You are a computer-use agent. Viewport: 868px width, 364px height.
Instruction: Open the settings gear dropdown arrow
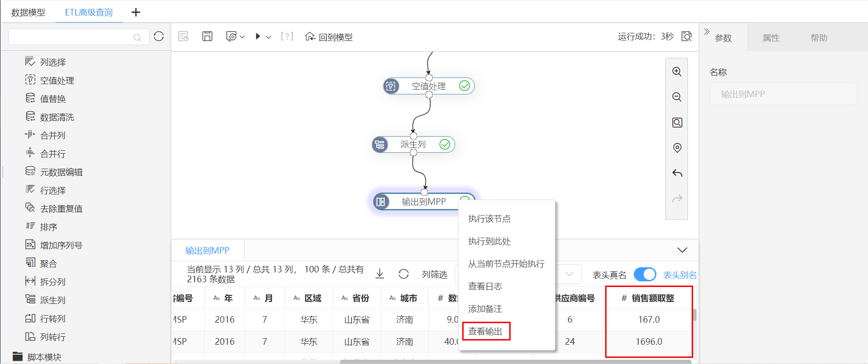click(242, 37)
